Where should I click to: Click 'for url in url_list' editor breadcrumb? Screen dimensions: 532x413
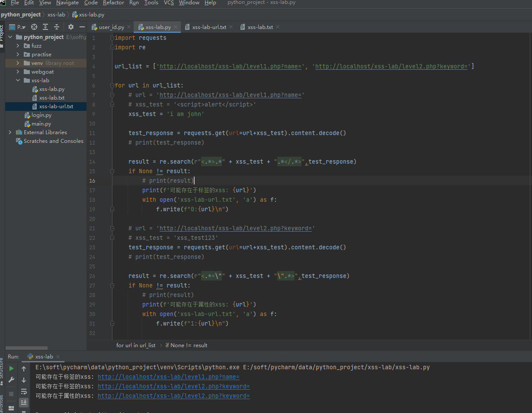point(136,345)
